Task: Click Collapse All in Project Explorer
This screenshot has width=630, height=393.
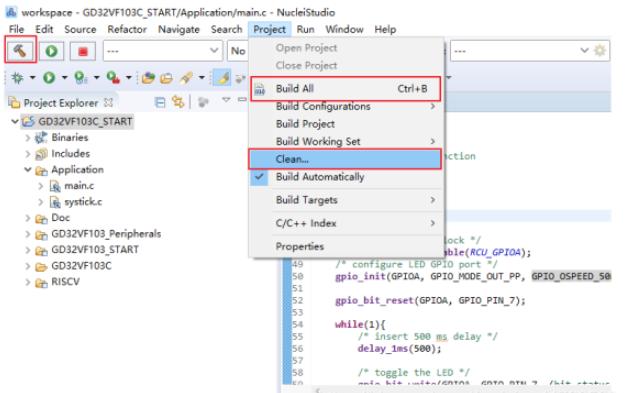Action: [160, 103]
